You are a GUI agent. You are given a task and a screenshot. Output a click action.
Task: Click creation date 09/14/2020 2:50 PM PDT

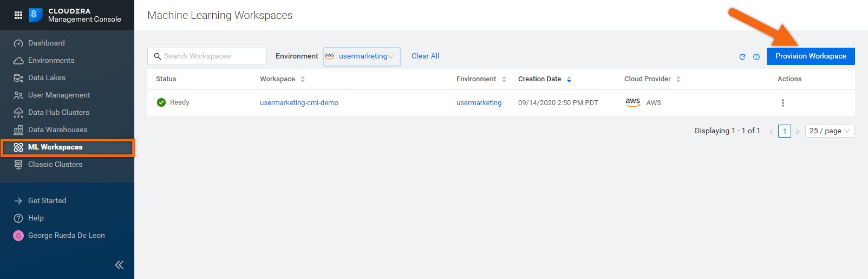[558, 102]
